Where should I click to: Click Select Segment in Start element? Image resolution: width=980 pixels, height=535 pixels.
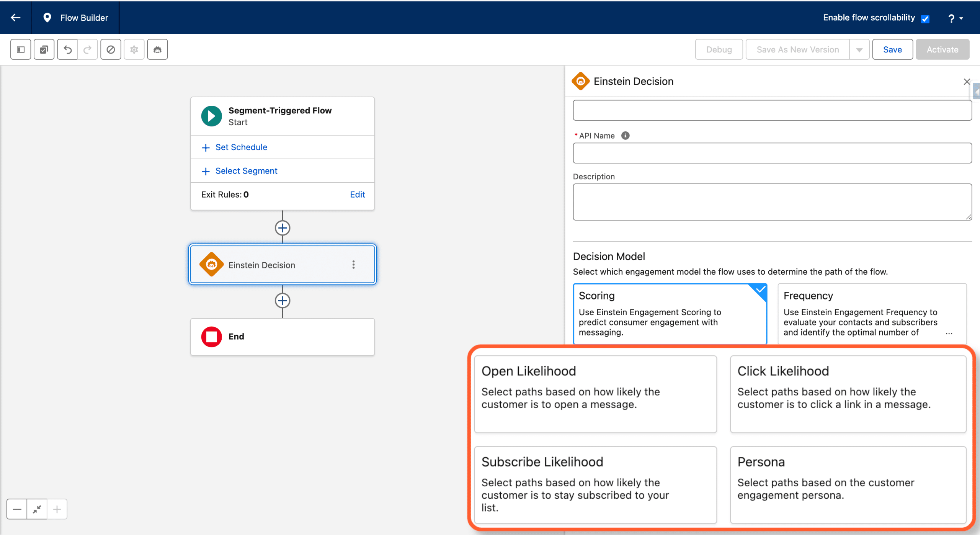(246, 171)
